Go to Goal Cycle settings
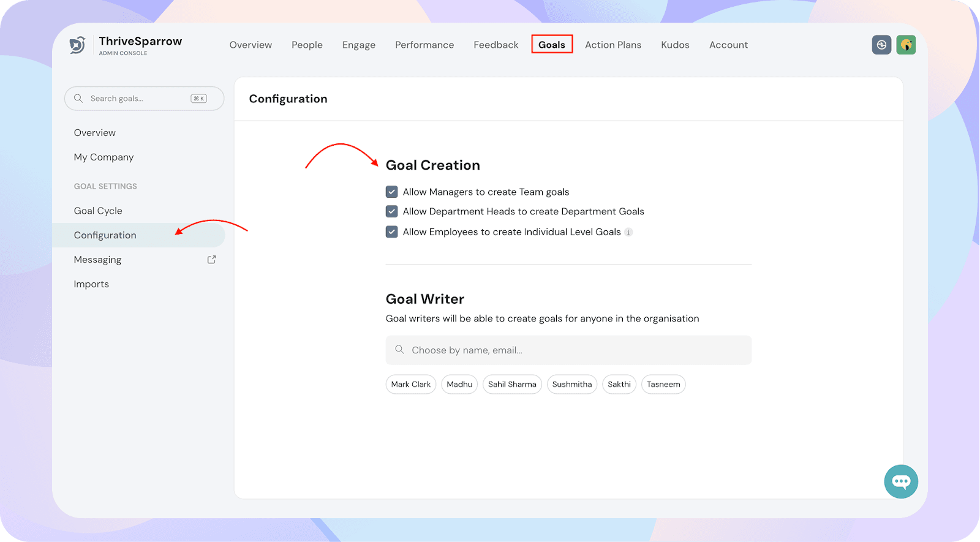 [x=98, y=211]
